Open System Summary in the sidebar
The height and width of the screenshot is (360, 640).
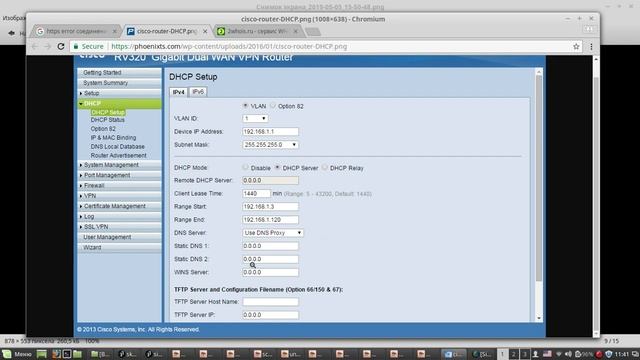tap(120, 83)
